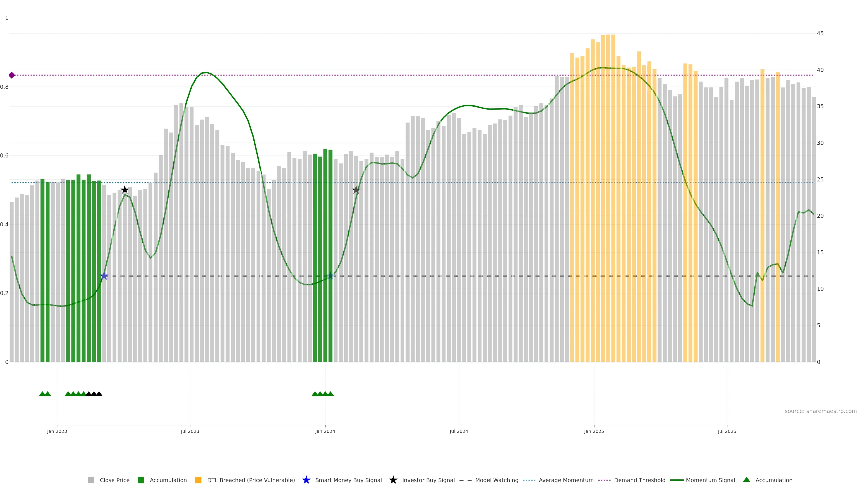Click the Jul 2023 axis label
The width and height of the screenshot is (868, 488).
click(x=190, y=432)
